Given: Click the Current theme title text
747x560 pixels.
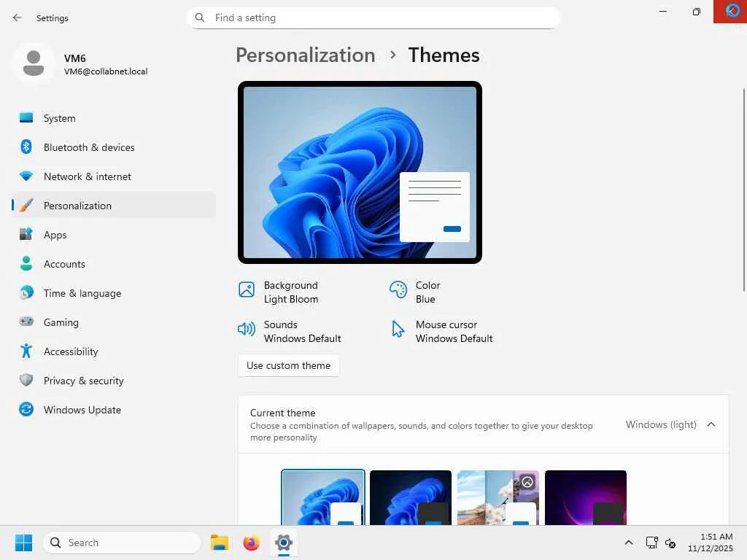Looking at the screenshot, I should [282, 413].
